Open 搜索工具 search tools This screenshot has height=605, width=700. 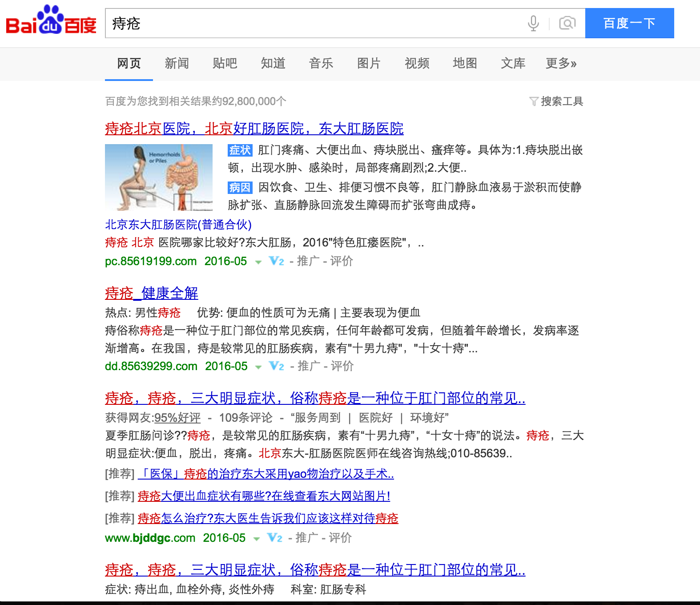pyautogui.click(x=562, y=101)
